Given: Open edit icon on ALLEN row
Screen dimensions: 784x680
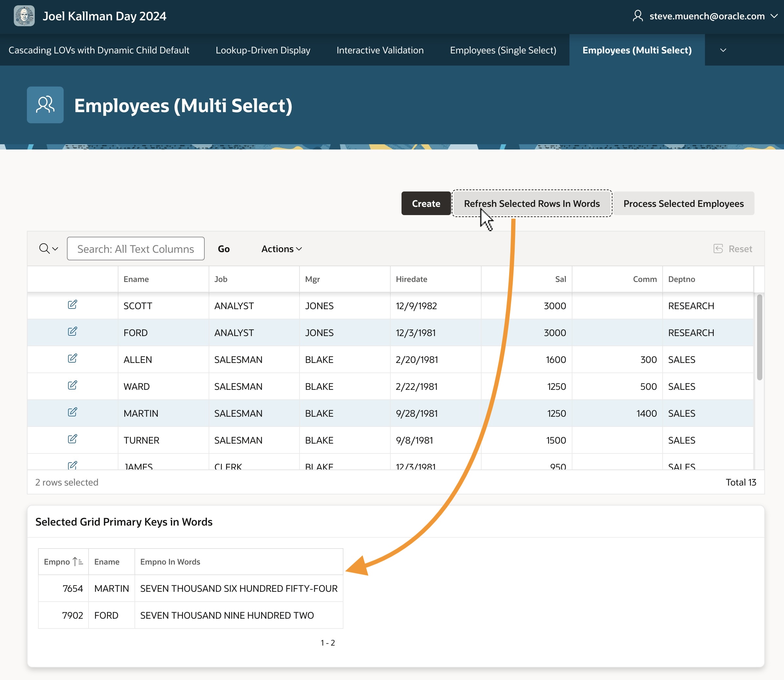Looking at the screenshot, I should point(72,359).
